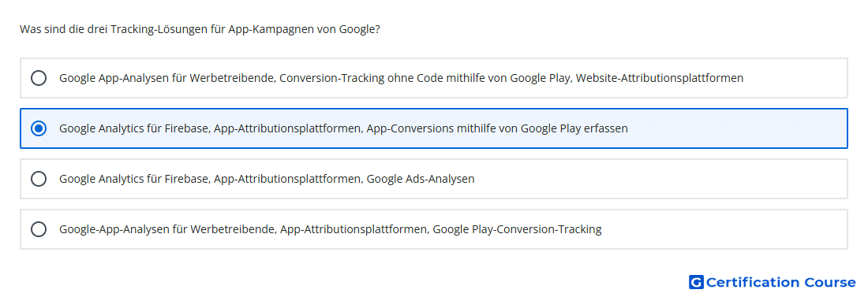Click empty right area of fourth answer box
The height and width of the screenshot is (297, 868).
(725, 229)
